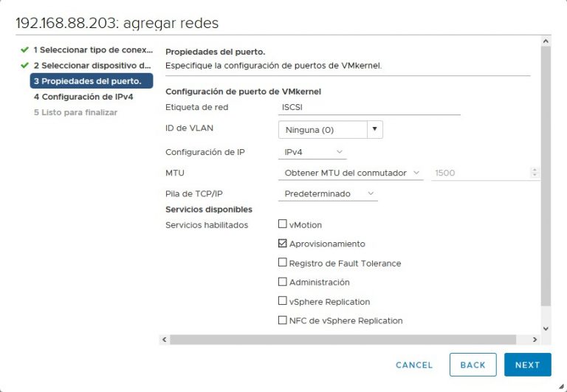
Task: Click the 'MTU' label
Action: tap(175, 173)
